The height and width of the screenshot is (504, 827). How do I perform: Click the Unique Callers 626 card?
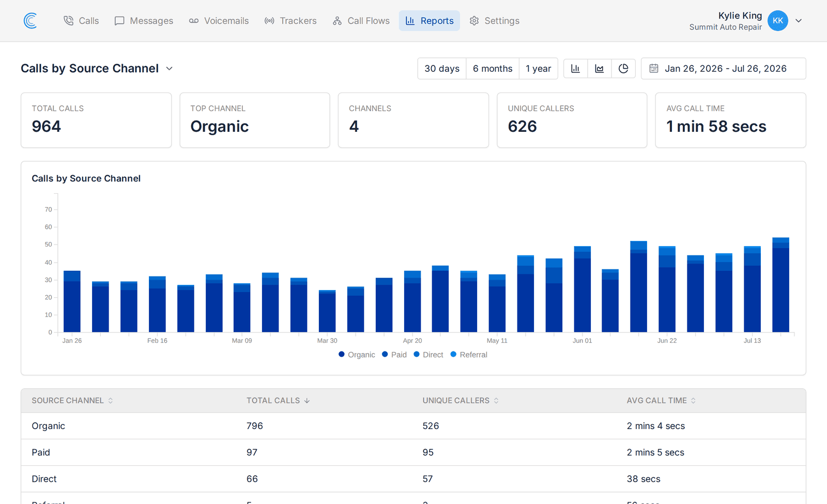[572, 120]
